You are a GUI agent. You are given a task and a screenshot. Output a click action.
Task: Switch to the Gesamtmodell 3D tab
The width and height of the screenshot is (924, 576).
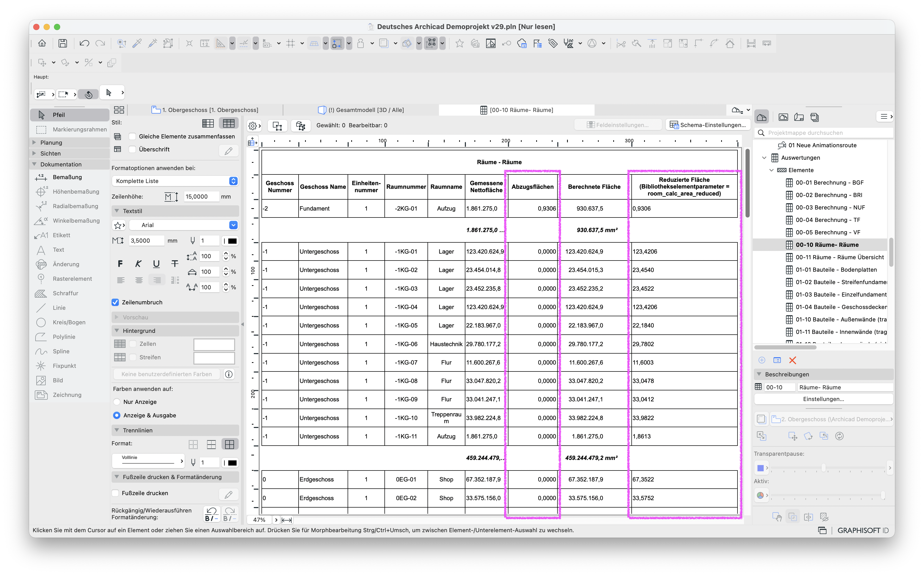361,110
